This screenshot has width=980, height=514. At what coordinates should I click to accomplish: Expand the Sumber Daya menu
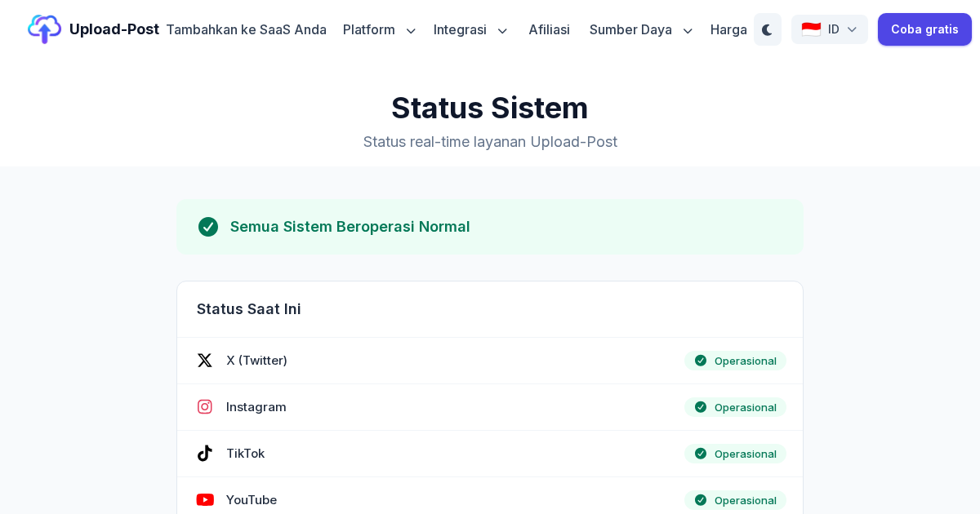click(641, 29)
